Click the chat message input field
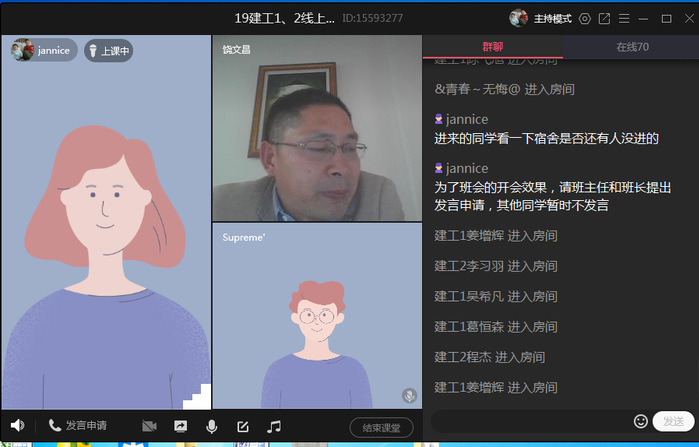 [x=530, y=421]
